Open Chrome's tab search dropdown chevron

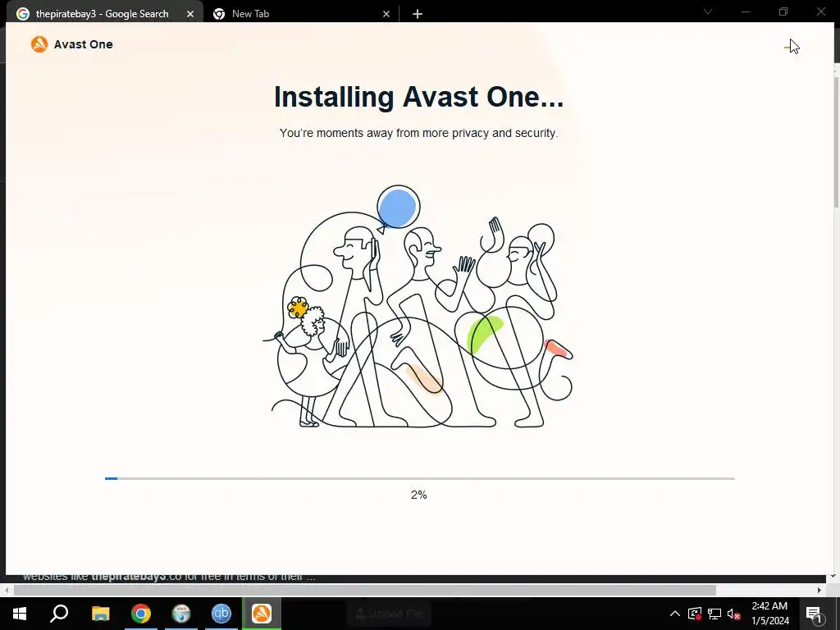click(708, 11)
